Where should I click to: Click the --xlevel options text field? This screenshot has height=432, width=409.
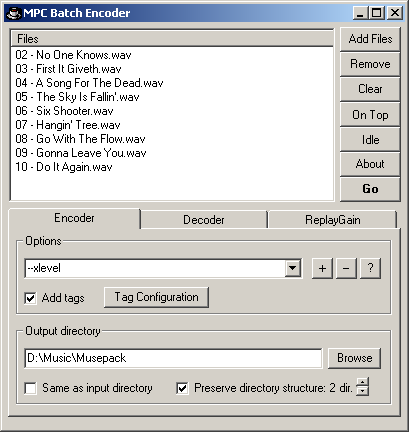[154, 268]
